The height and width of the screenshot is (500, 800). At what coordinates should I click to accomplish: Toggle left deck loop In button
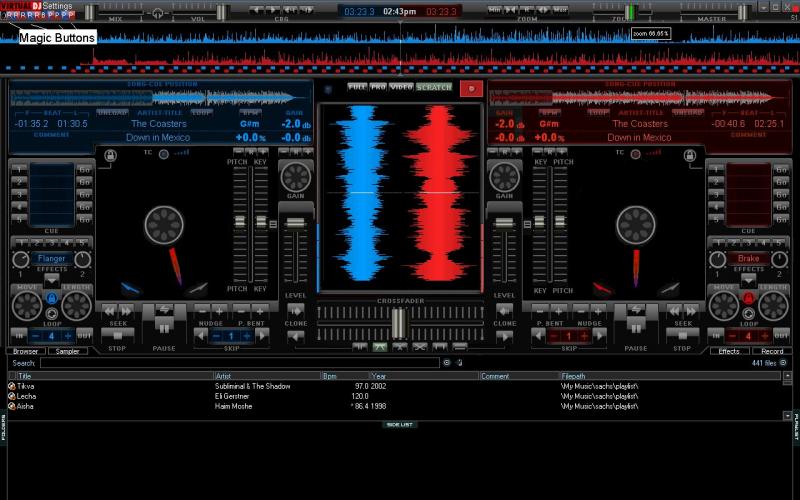[x=19, y=336]
